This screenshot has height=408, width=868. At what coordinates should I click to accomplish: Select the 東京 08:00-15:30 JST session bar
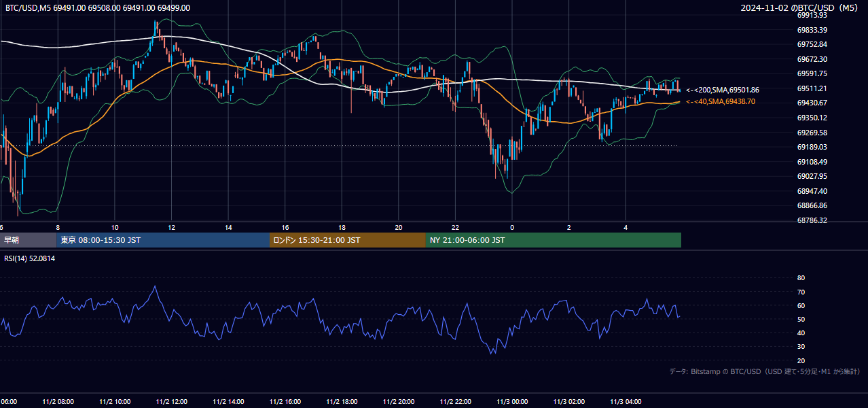(163, 240)
